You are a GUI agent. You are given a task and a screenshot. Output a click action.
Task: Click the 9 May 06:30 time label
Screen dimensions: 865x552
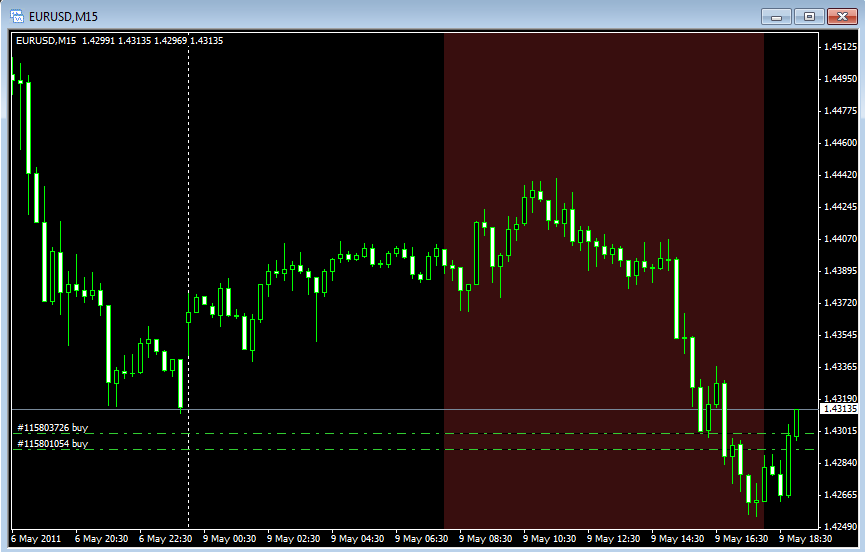[x=421, y=539]
